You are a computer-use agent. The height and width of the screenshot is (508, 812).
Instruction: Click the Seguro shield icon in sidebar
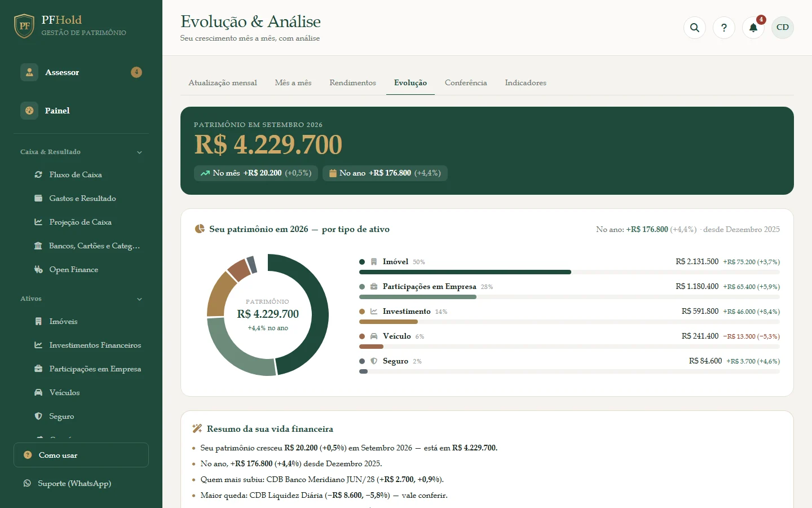38,416
